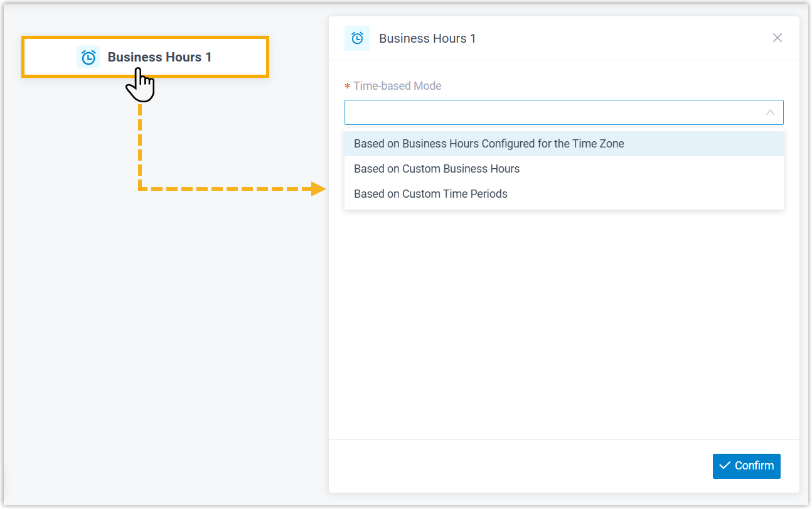Click the hand pointer icon under the node

point(141,86)
